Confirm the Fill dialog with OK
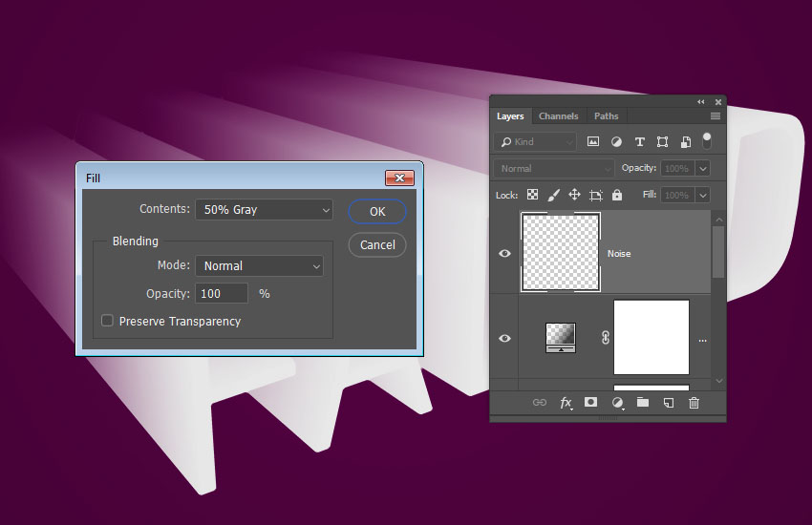The width and height of the screenshot is (812, 525). (x=377, y=211)
